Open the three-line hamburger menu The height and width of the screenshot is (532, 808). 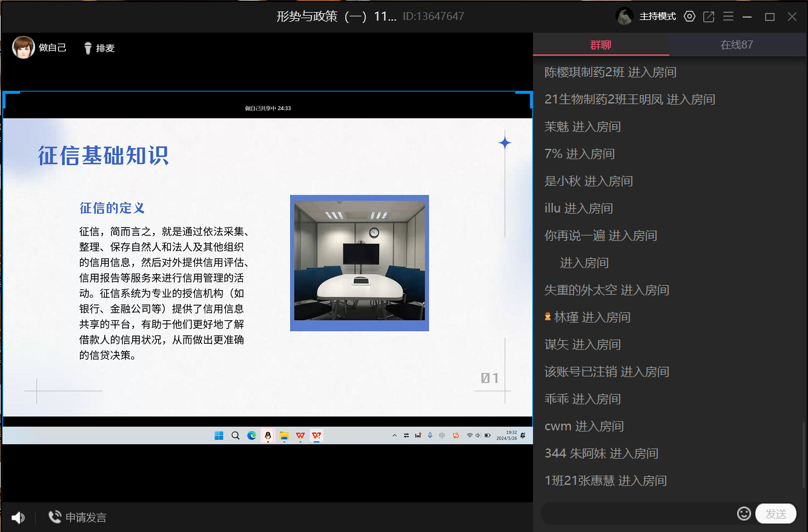pos(728,16)
